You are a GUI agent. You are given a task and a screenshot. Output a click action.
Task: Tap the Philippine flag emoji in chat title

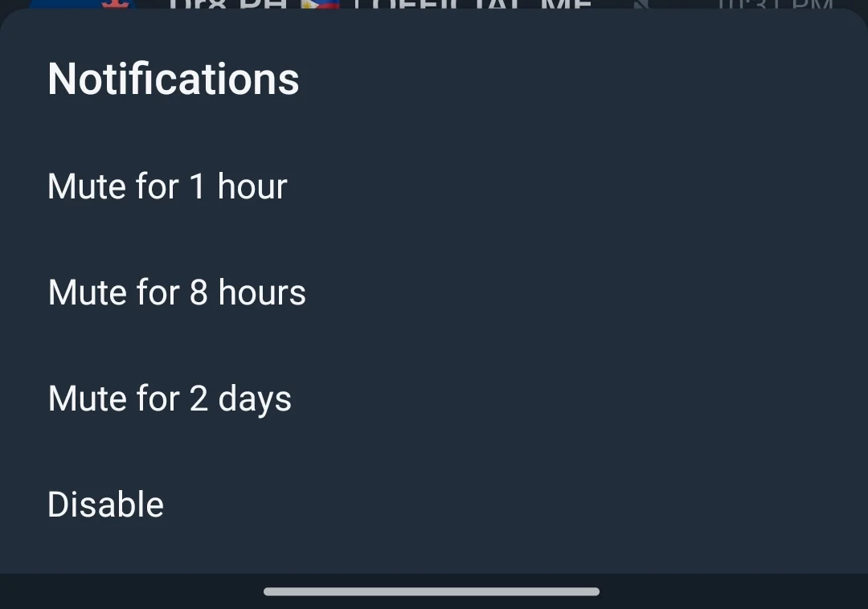coord(319,5)
